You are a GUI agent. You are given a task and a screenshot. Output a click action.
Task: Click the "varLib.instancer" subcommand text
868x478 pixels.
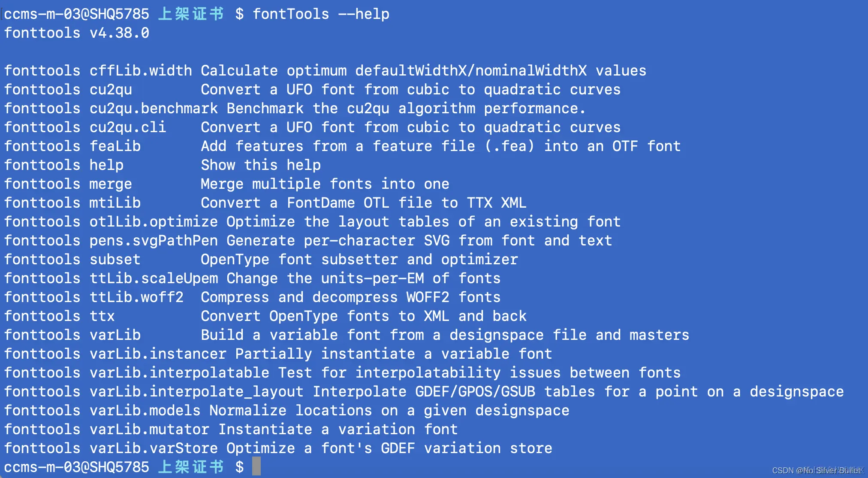pos(158,354)
